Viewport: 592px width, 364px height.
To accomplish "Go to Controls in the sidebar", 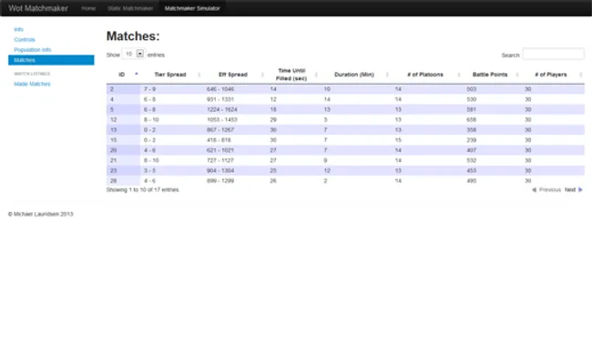I will click(x=25, y=39).
